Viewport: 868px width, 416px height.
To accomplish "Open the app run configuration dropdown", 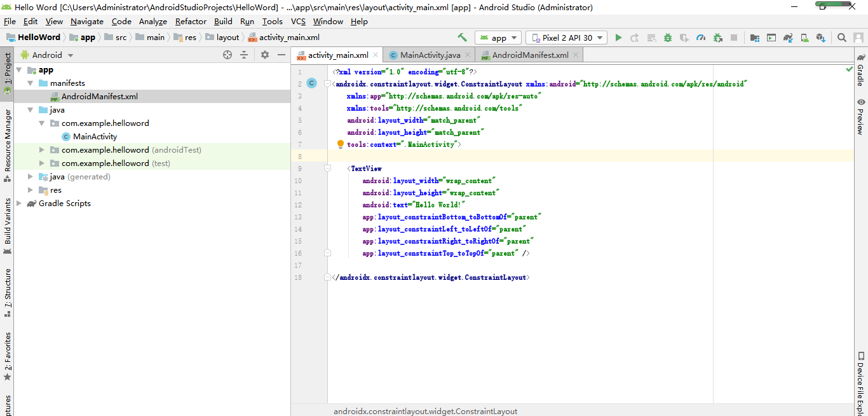I will tap(498, 38).
